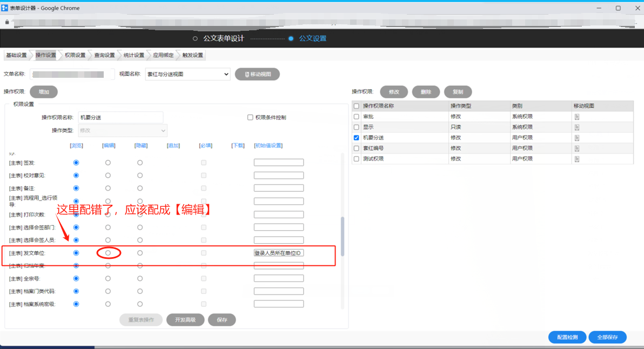Select 编辑 radio for 备注 field
This screenshot has height=349, width=644.
click(108, 188)
